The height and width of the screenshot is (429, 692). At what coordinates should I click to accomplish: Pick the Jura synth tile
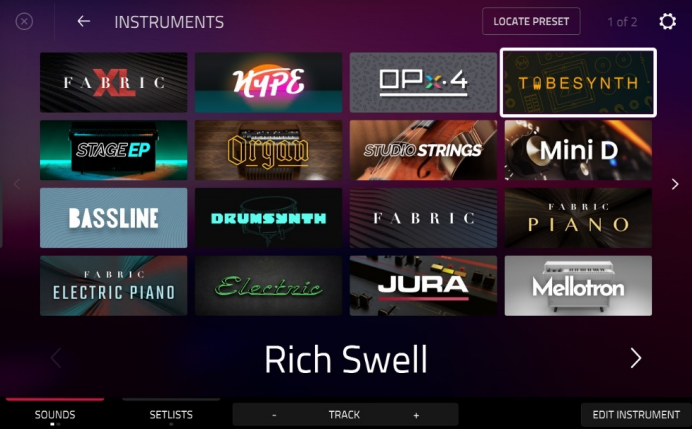pos(423,286)
